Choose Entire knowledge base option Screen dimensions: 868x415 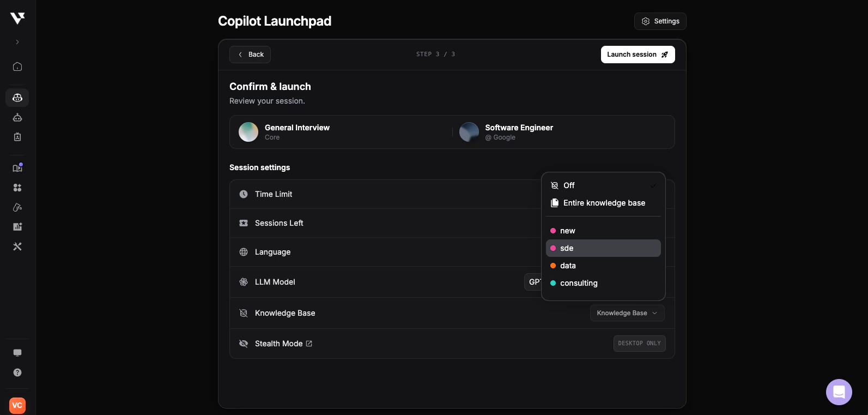pyautogui.click(x=604, y=203)
